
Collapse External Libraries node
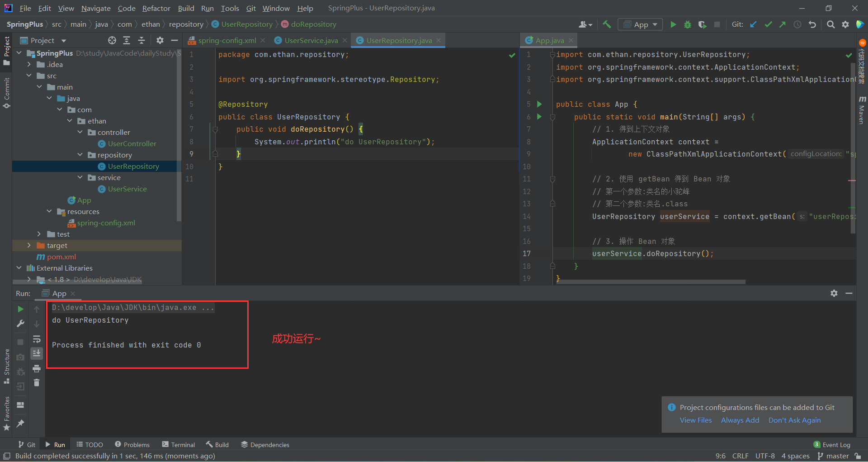pos(19,268)
